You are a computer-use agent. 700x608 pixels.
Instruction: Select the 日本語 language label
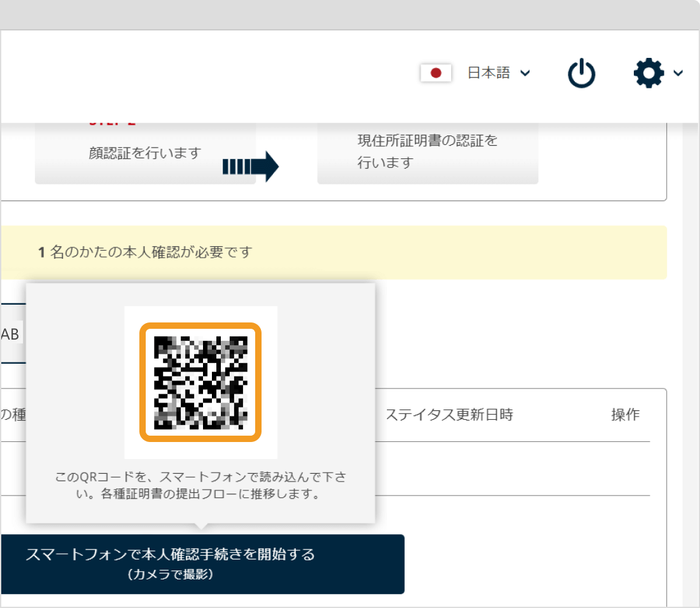click(x=489, y=73)
